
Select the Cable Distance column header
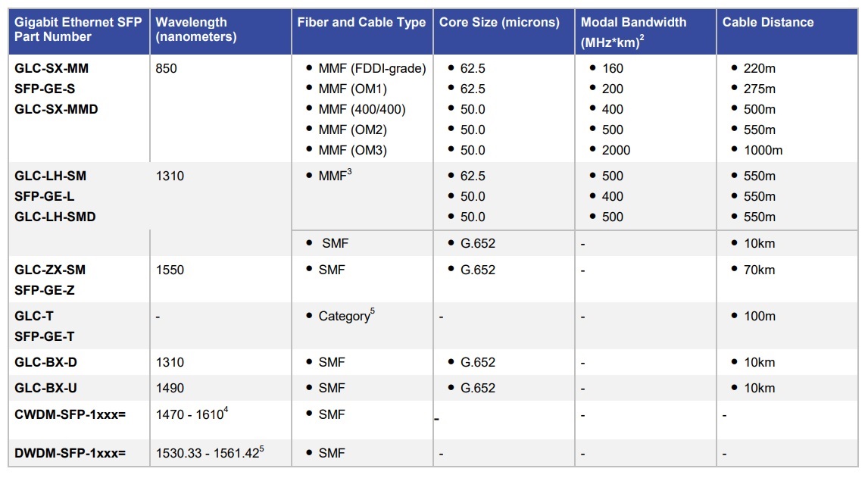click(768, 23)
